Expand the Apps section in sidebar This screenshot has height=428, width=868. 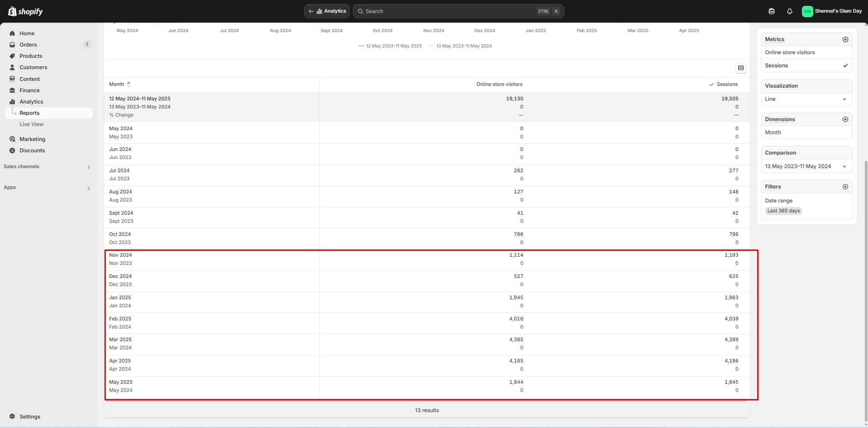point(88,188)
